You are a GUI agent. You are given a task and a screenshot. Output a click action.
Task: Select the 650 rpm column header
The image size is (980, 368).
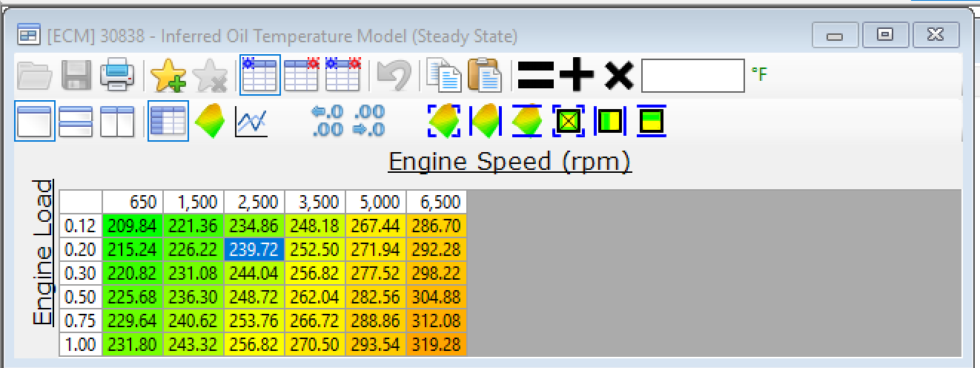pyautogui.click(x=133, y=202)
